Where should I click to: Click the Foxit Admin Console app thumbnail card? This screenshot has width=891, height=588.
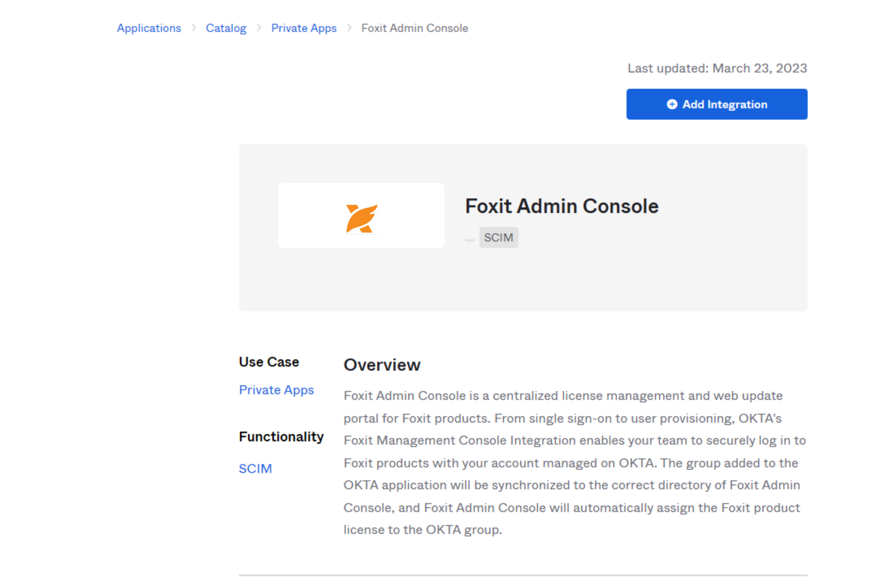361,215
